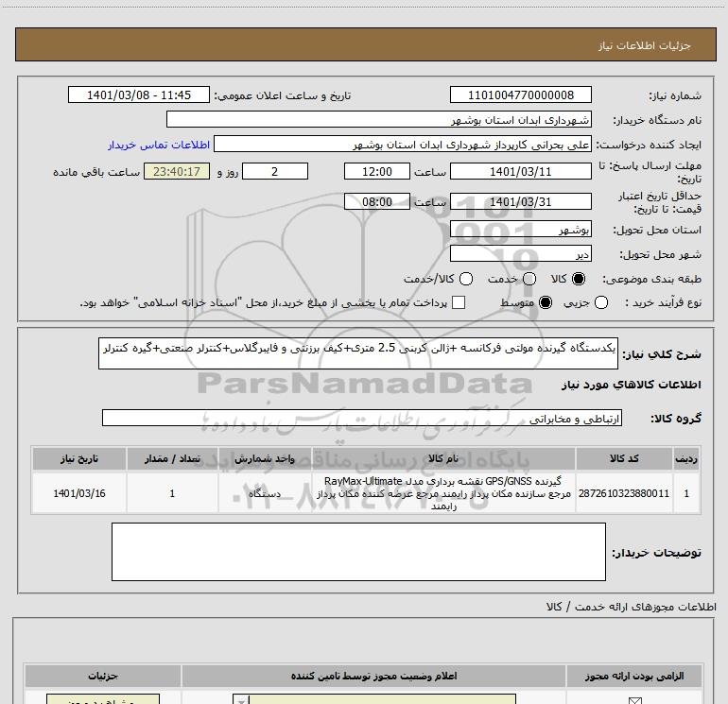Click announcement date field 1401/03/08 - 11:45
The image size is (728, 704).
click(139, 94)
